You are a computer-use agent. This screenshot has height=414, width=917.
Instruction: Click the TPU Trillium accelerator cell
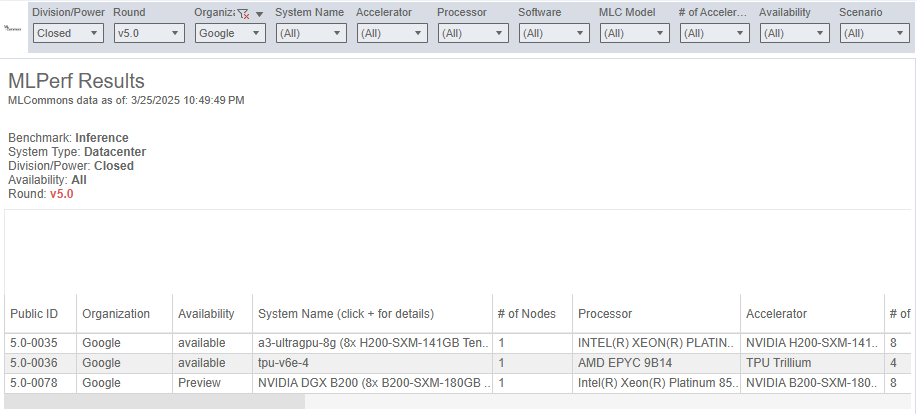point(812,363)
